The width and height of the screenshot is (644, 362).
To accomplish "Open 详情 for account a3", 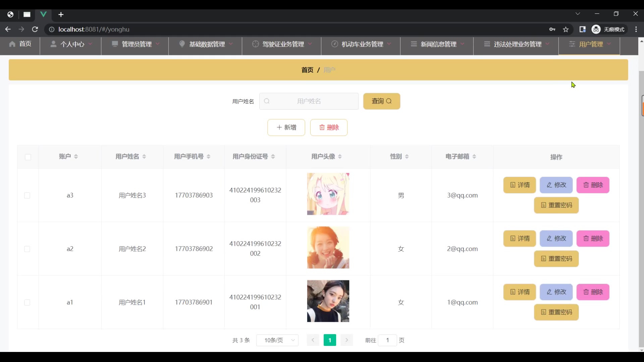I will click(x=520, y=185).
